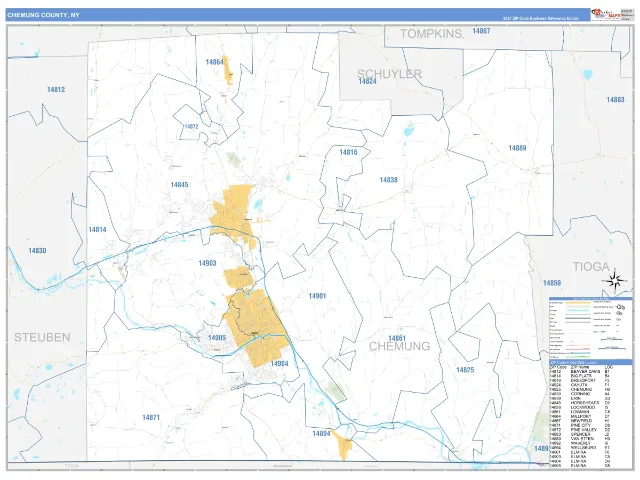The height and width of the screenshot is (480, 640).
Task: Click the PINE VALLEY row in the ZIP index
Action: 580,430
